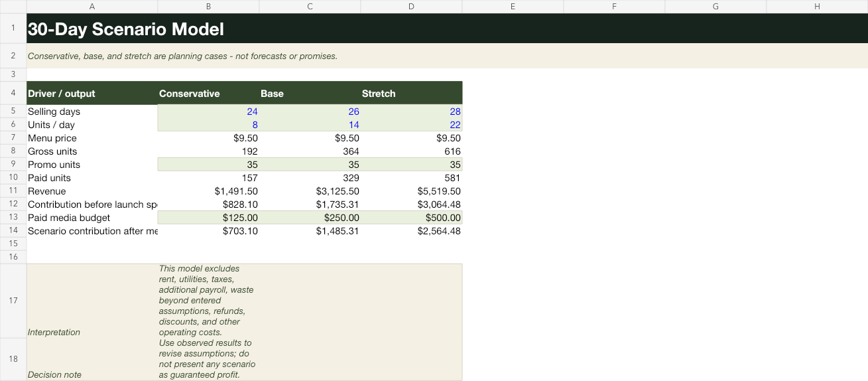Select contribution value $1,735.31
Image resolution: width=868 pixels, height=381 pixels.
coord(310,204)
